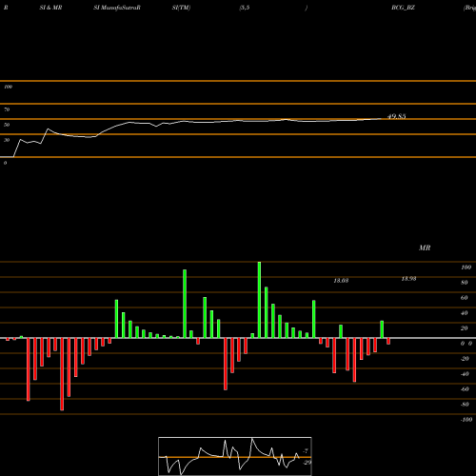Viewport: 476px width, 476px height.
Task: Click the tallest green MR histogram bar
Action: (259, 300)
